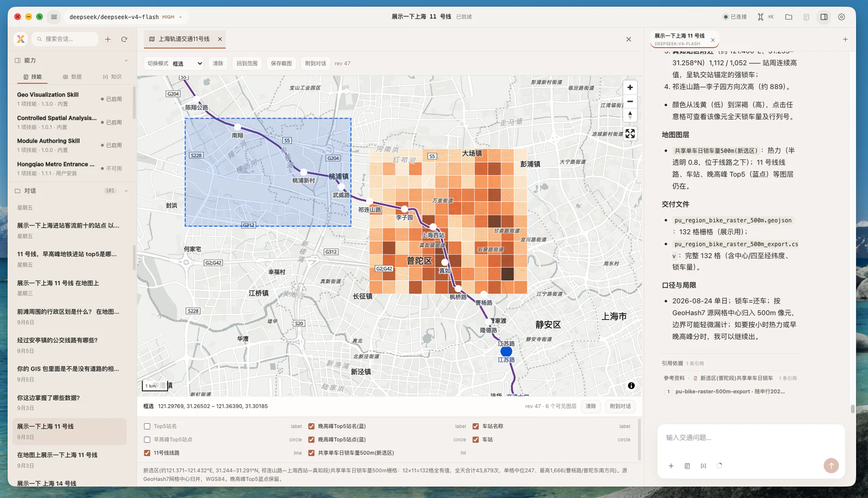Screen dimensions: 868x498
Task: Add attachment with plus icon in chat input
Action: [671, 466]
